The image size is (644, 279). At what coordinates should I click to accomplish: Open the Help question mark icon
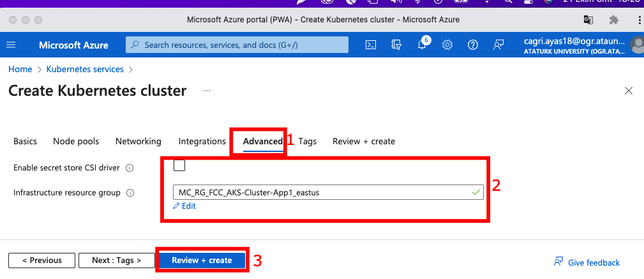point(473,45)
